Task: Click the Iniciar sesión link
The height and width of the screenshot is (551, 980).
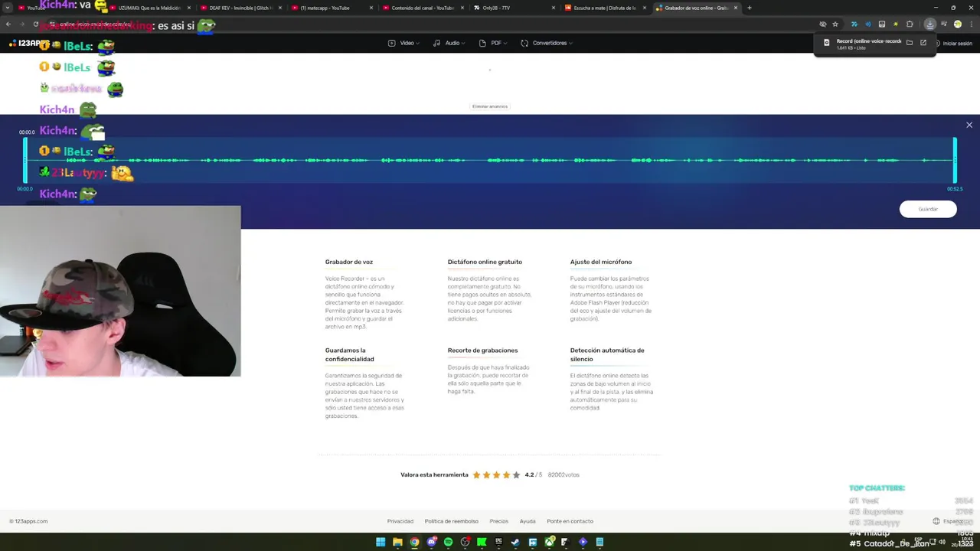Action: click(x=957, y=44)
